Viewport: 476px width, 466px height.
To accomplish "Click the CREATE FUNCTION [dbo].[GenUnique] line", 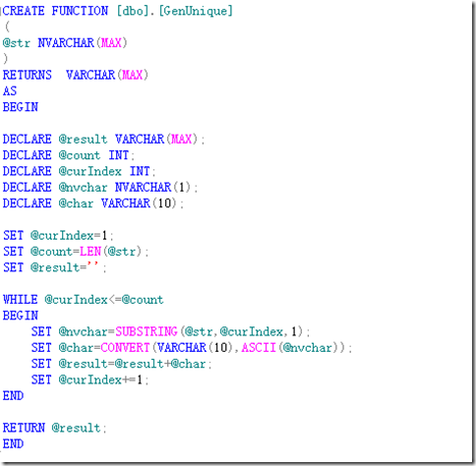I will (x=117, y=11).
